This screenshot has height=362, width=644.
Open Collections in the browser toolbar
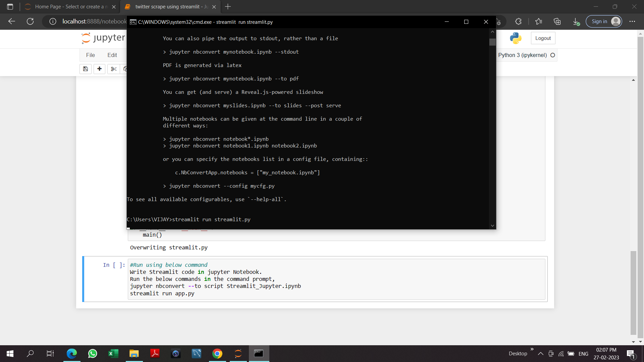pos(557,21)
